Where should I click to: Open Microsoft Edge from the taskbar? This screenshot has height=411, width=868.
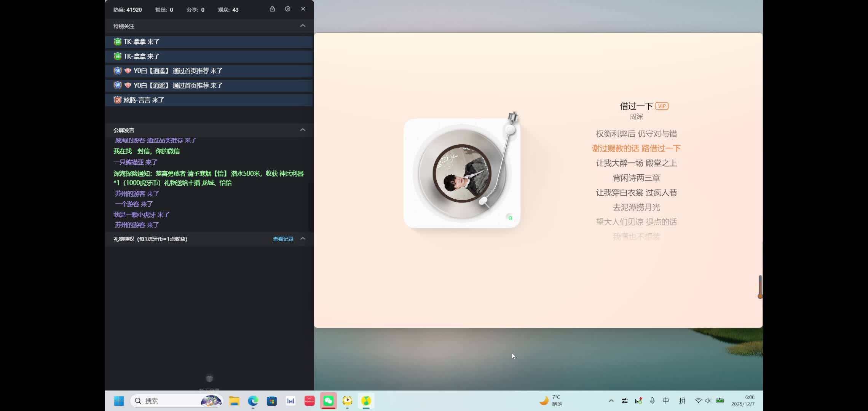coord(253,401)
